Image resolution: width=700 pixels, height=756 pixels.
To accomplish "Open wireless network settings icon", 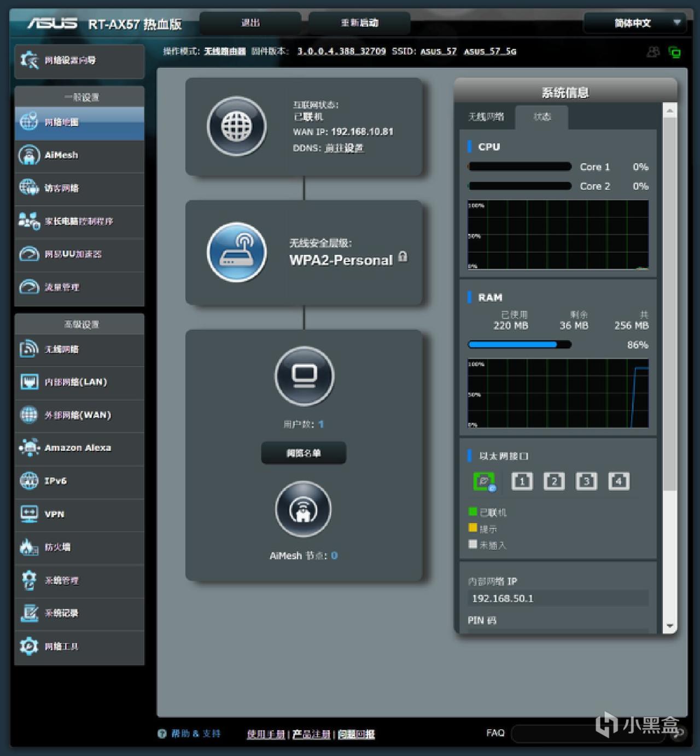I will (29, 349).
